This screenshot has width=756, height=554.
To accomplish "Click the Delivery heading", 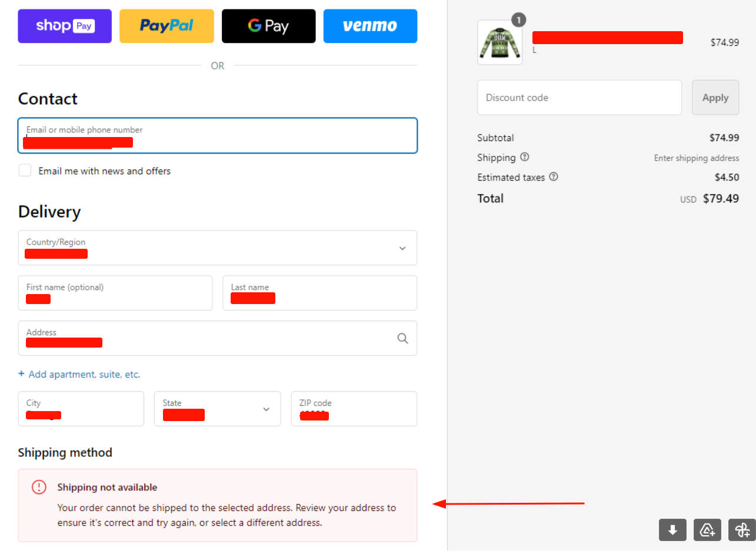I will coord(49,212).
